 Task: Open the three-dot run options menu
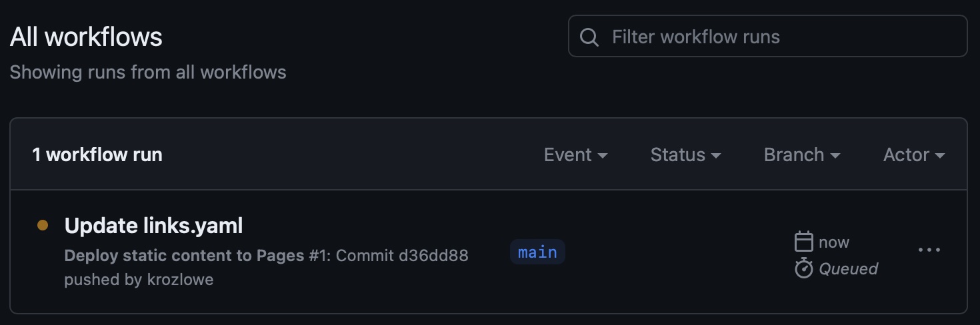929,250
